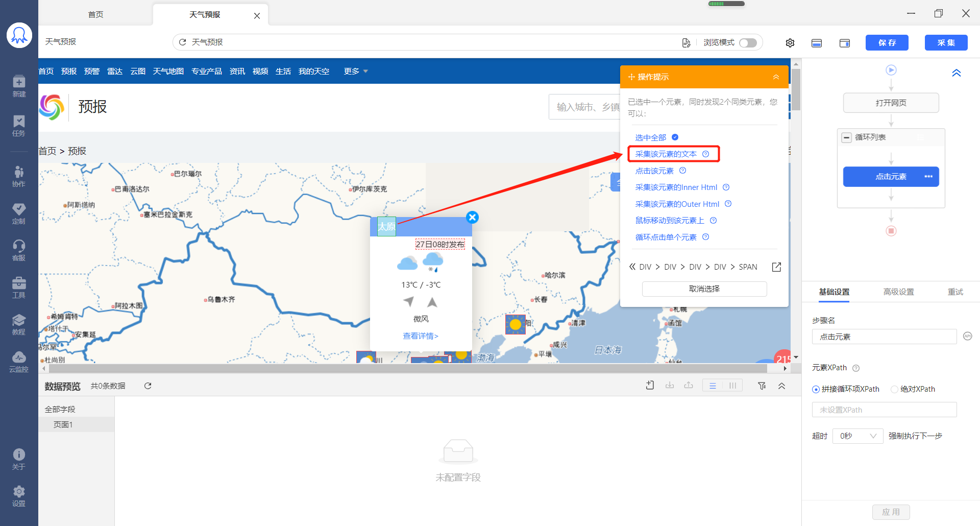Viewport: 980px width, 526px height.
Task: Collapse the 操作提示 panel
Action: 776,77
